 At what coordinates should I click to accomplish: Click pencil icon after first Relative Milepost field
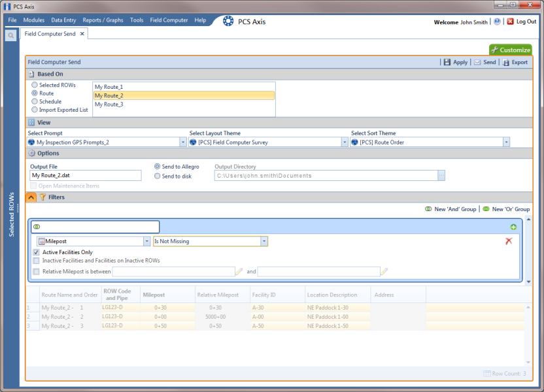(239, 271)
